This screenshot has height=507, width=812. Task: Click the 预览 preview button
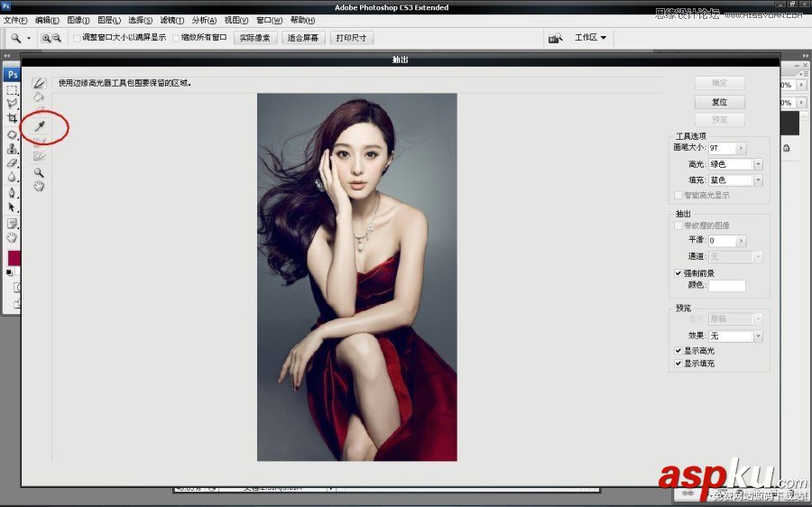tap(720, 120)
